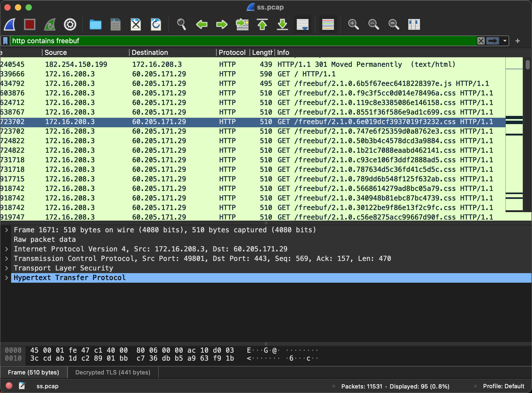
Task: Switch to Decrypted TLS (441 bytes) tab
Action: coord(113,372)
